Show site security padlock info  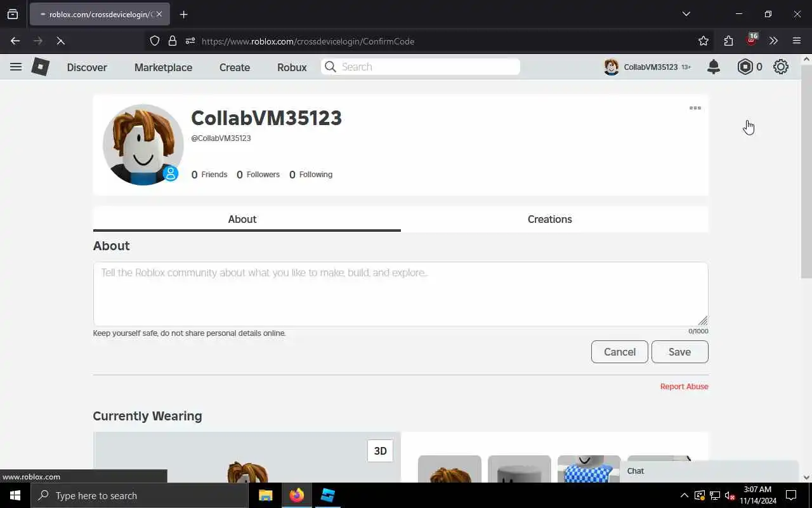click(173, 41)
